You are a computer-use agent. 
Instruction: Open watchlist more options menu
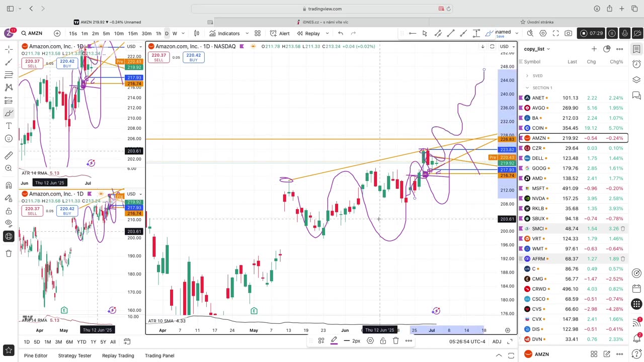(x=620, y=49)
